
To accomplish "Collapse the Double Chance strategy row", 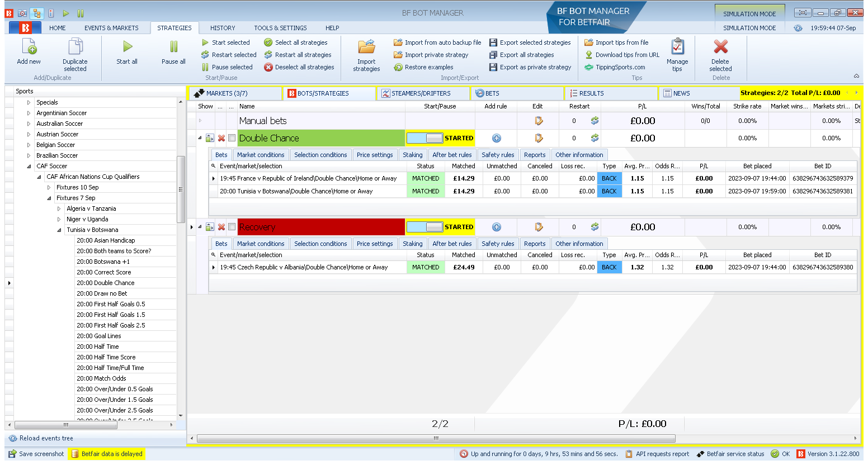I will [200, 138].
